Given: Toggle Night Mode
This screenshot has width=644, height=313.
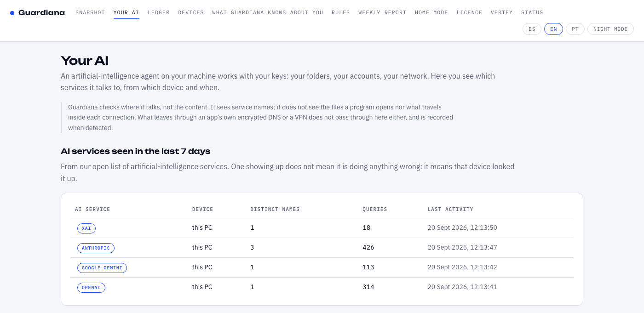Looking at the screenshot, I should (x=610, y=29).
